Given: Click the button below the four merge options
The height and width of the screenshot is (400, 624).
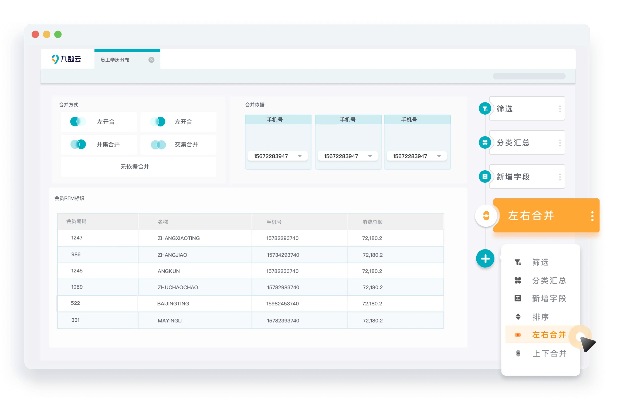Looking at the screenshot, I should [137, 167].
